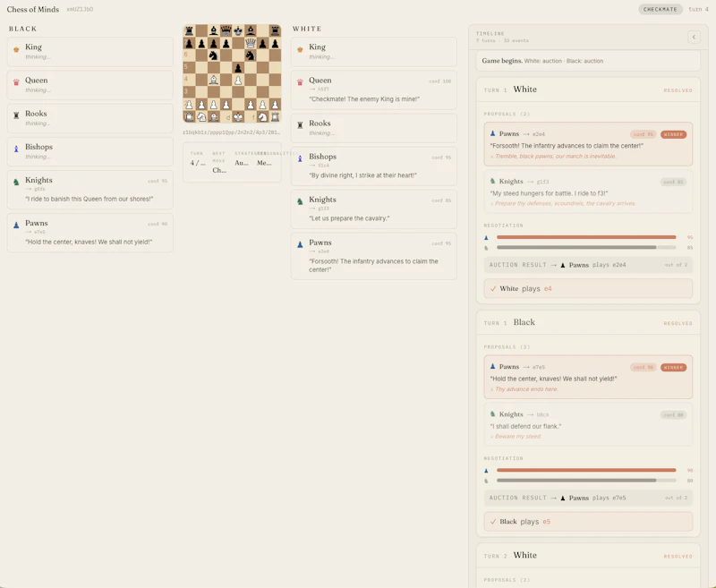Click the White Bishops quote 'By divine right'

pyautogui.click(x=363, y=175)
